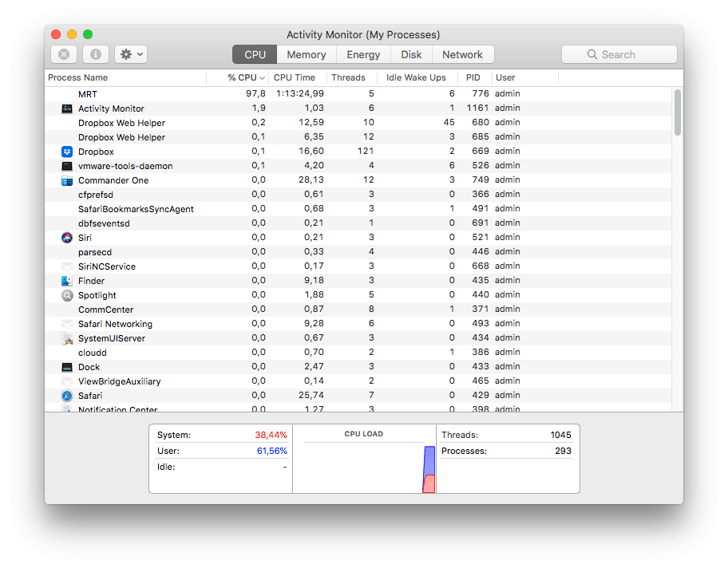Sort by User column header
The height and width of the screenshot is (568, 728).
tap(524, 77)
